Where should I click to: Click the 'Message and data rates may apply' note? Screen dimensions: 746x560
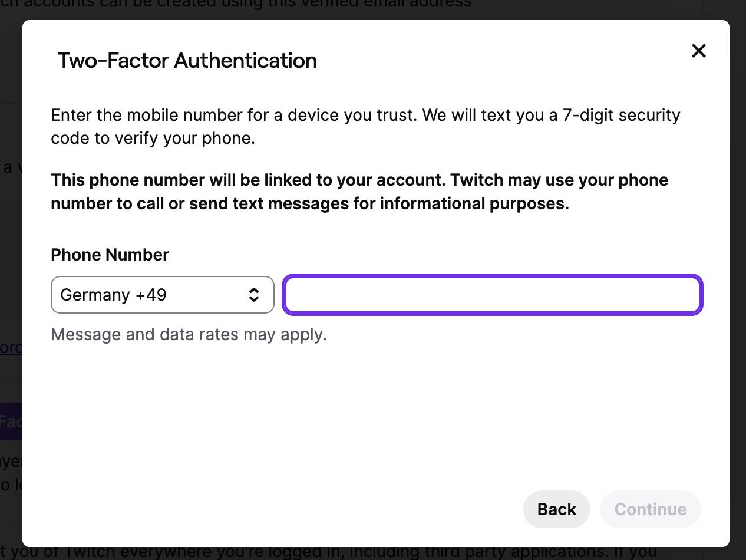click(189, 334)
